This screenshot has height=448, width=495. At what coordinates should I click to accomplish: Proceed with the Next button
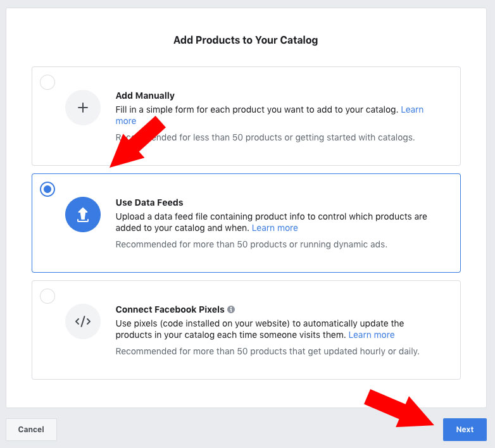click(x=465, y=430)
